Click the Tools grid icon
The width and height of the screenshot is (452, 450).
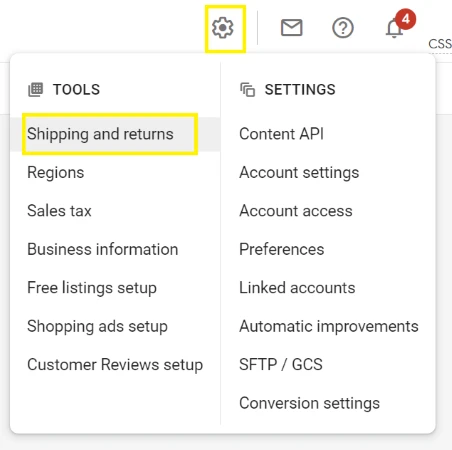[35, 89]
